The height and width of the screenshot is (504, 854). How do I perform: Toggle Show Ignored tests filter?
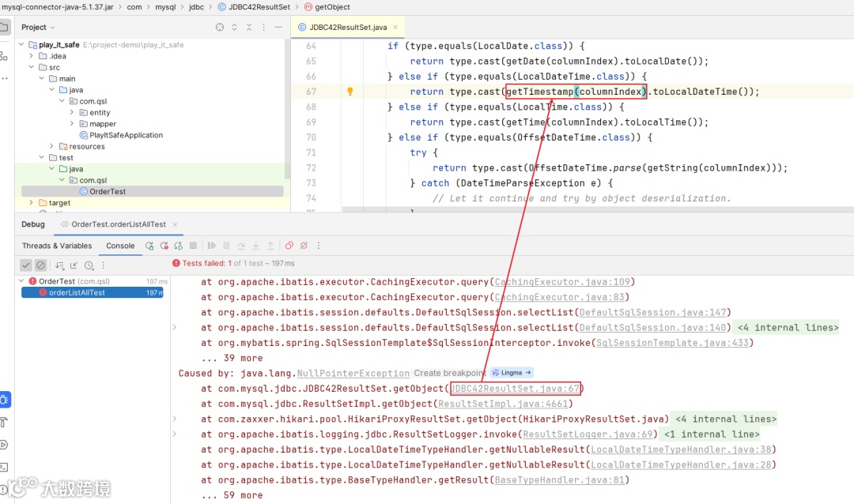tap(40, 265)
